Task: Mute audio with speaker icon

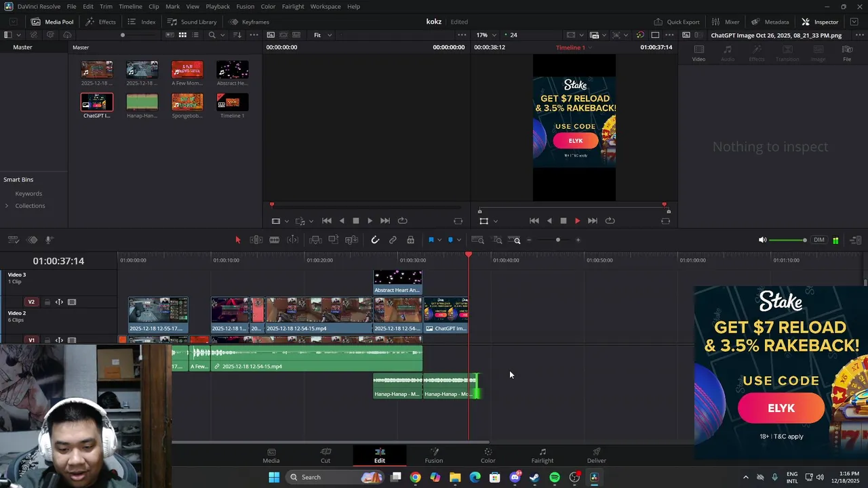Action: click(x=762, y=240)
